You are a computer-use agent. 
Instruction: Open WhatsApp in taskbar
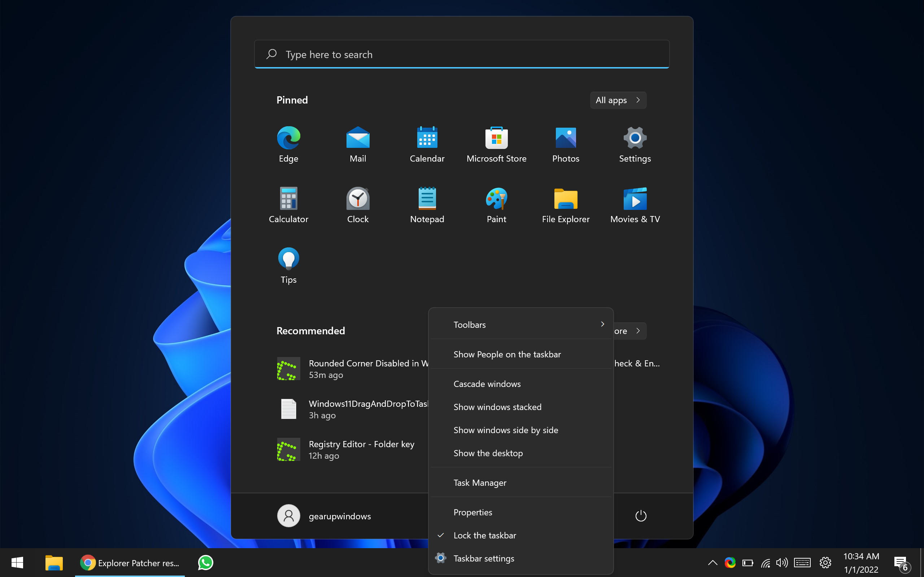[206, 563]
